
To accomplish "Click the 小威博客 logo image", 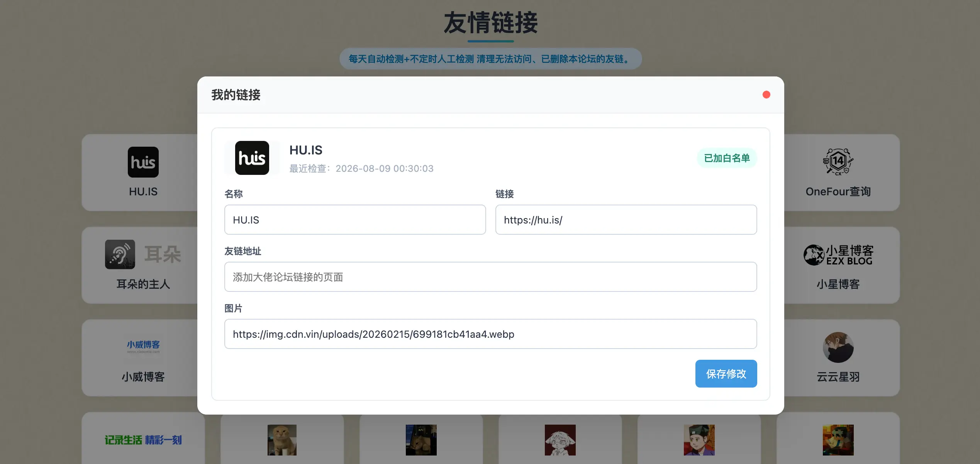I will [x=143, y=347].
